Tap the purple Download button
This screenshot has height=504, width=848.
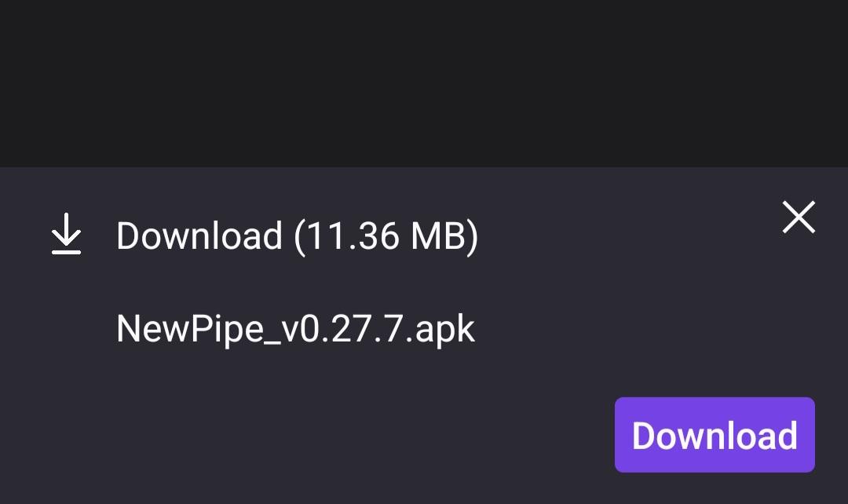click(715, 435)
